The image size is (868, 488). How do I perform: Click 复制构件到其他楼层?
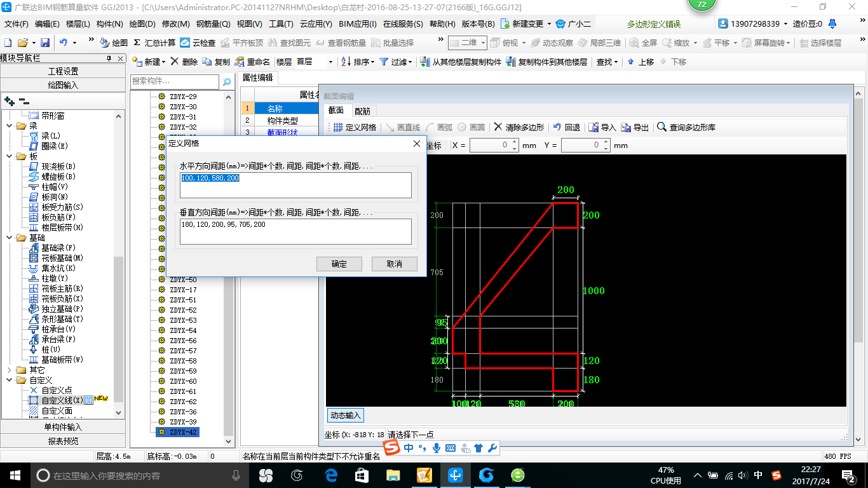546,62
